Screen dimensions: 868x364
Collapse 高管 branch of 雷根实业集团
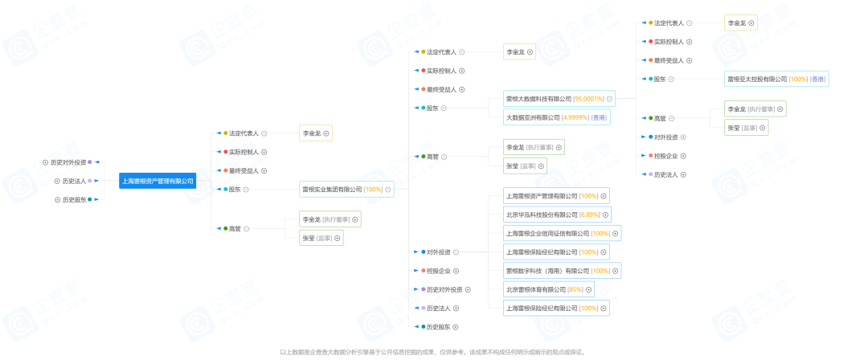click(444, 157)
